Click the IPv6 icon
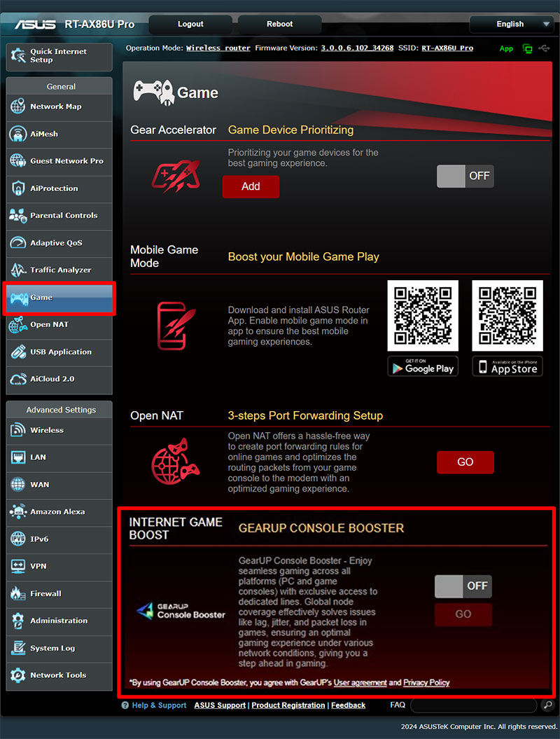The height and width of the screenshot is (739, 560). pos(18,539)
